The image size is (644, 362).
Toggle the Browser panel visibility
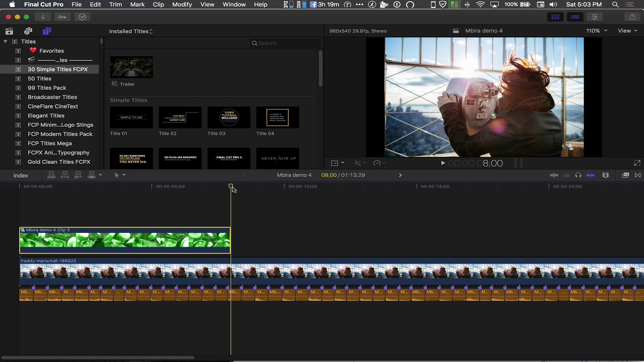[x=555, y=17]
